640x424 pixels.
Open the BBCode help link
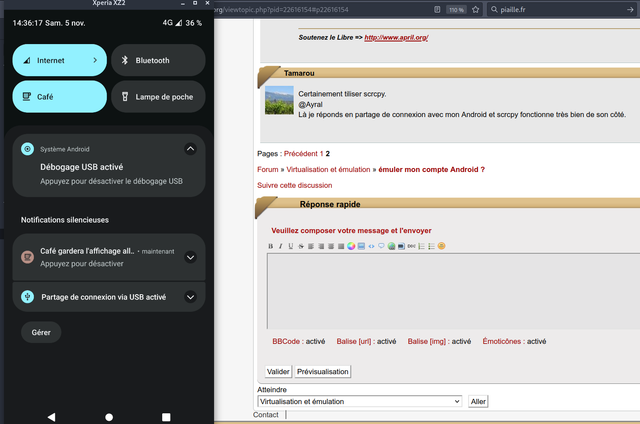coord(286,341)
